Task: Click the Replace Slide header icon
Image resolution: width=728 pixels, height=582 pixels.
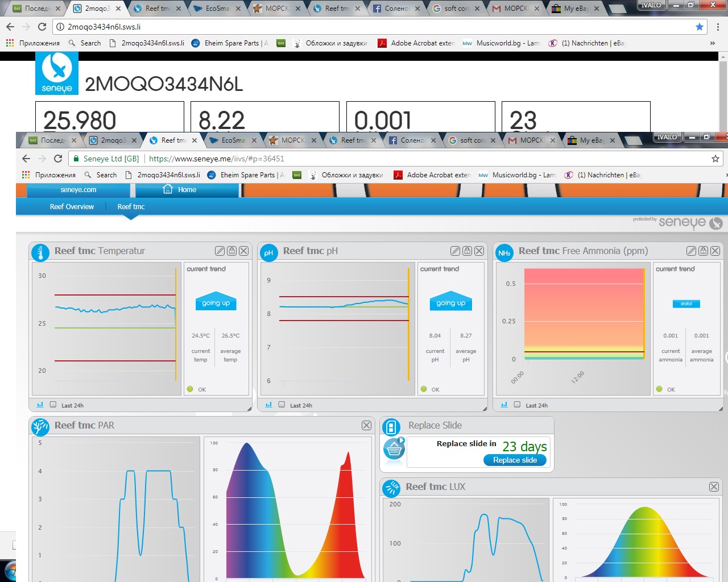Action: click(391, 427)
